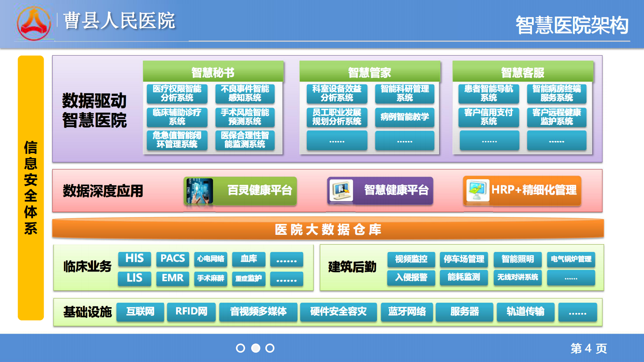Click 患者智能导航系统 box
The image size is (644, 362).
tap(489, 93)
